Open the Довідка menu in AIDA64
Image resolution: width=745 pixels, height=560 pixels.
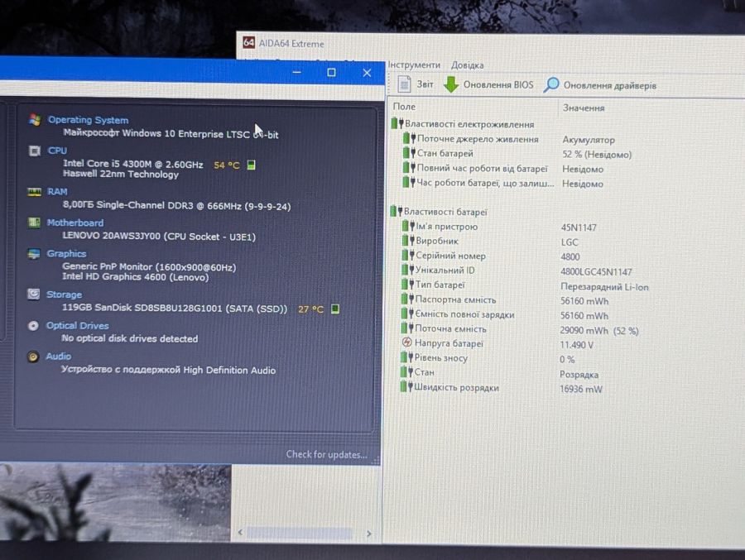tap(467, 65)
